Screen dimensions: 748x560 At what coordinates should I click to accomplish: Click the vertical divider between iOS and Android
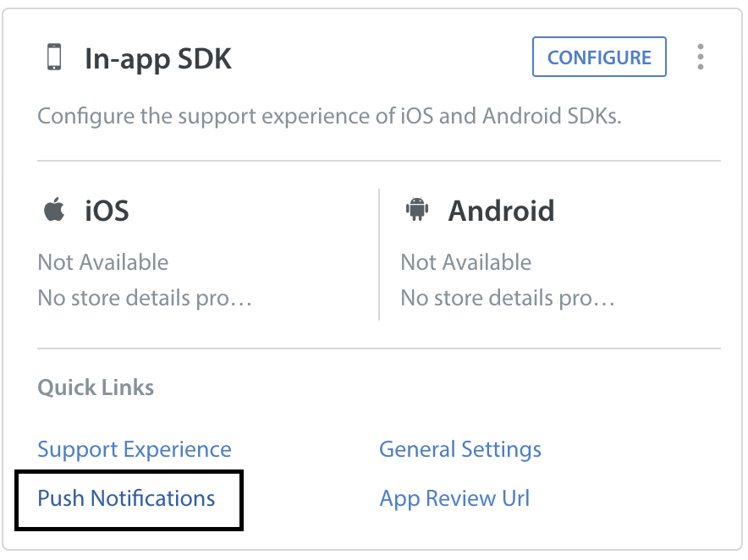tap(379, 255)
